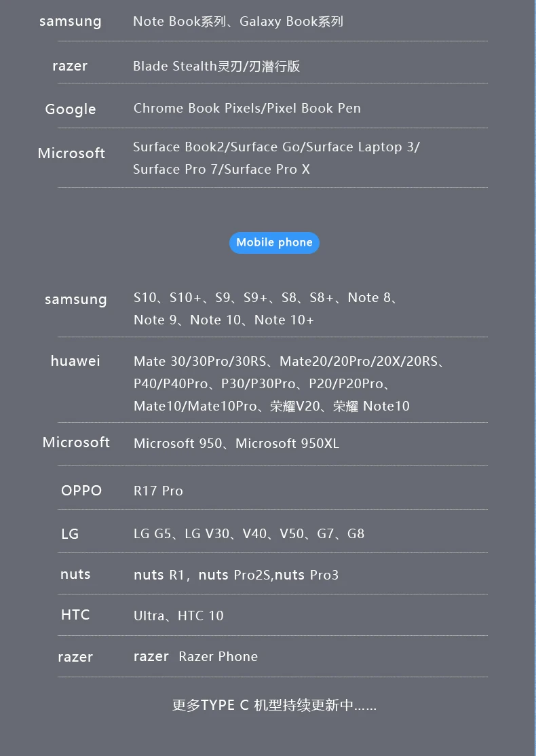Select the samsung label beside Note Book系列
Viewport: 536px width, 756px height.
coord(71,22)
